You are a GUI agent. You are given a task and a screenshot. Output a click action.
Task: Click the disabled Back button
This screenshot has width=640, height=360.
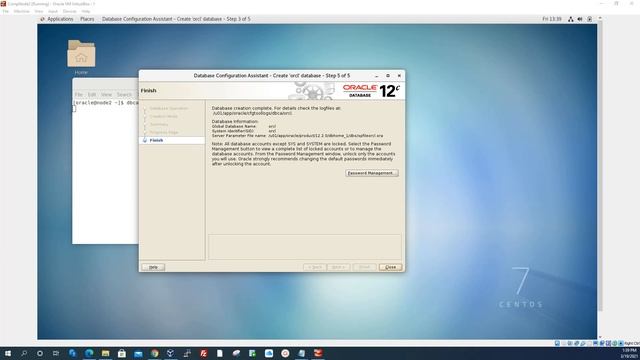(315, 267)
